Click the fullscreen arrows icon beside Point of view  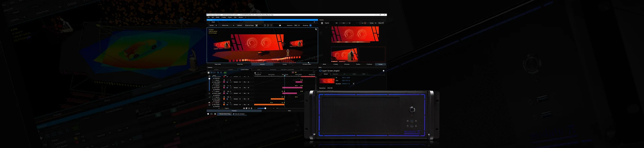tap(257, 26)
